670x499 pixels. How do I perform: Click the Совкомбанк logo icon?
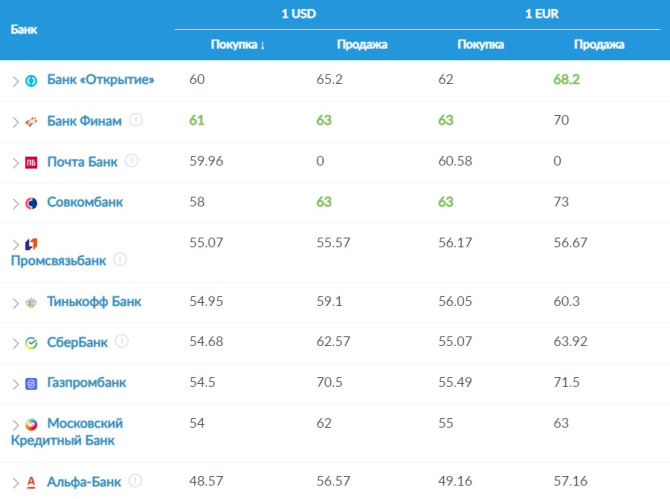(x=31, y=203)
